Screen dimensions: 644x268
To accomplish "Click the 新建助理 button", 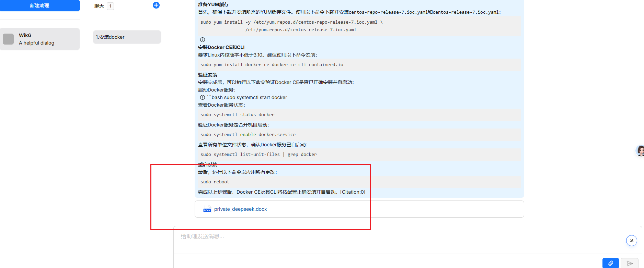I will [40, 5].
